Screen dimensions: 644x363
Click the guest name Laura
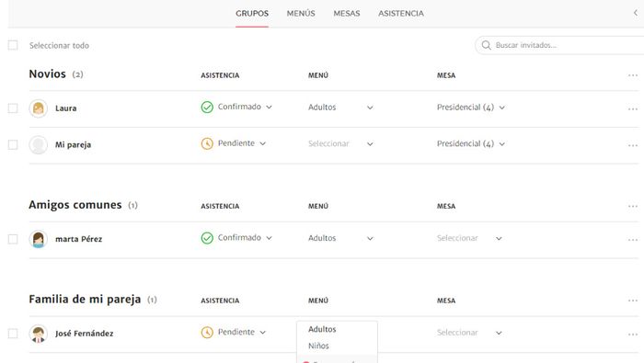click(x=66, y=108)
